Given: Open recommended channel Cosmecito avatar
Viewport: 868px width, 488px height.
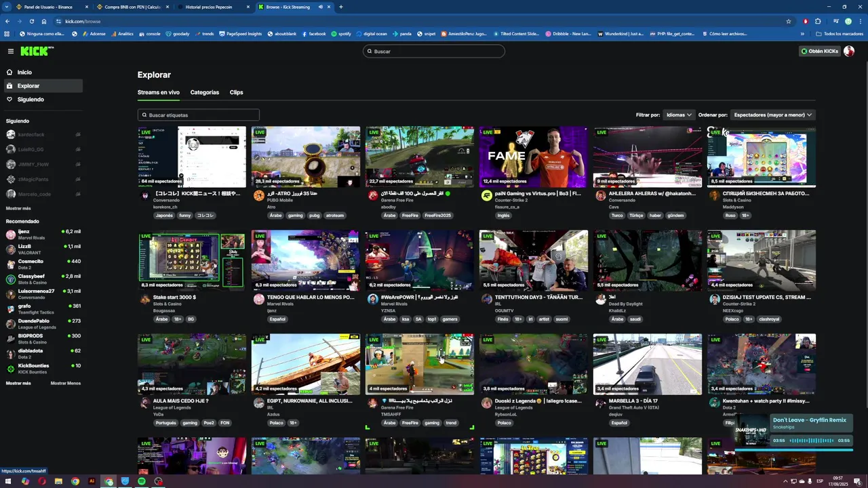Looking at the screenshot, I should coord(11,264).
